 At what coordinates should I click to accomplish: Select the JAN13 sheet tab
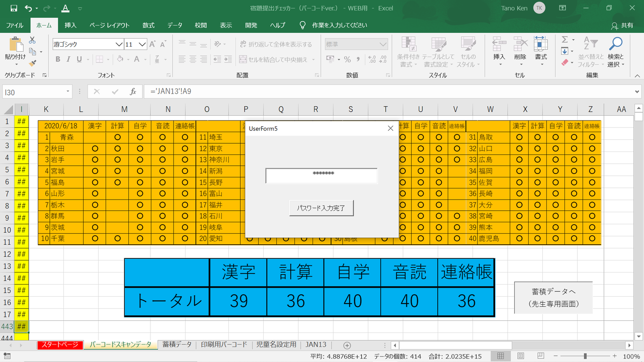pyautogui.click(x=316, y=344)
